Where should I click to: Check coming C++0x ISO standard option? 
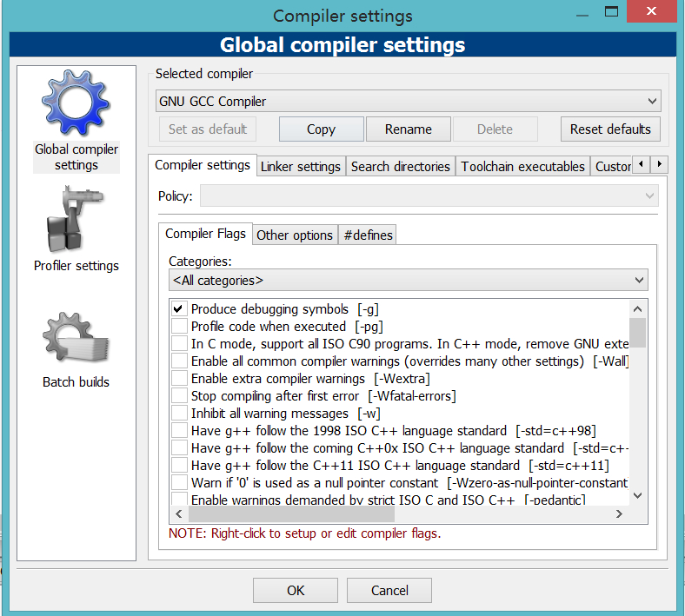pos(179,448)
